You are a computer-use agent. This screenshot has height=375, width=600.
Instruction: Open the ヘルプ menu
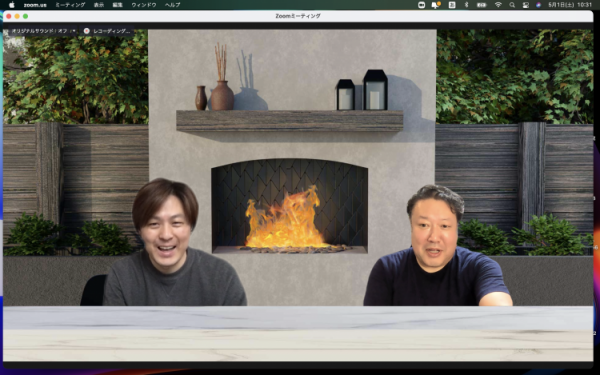(173, 5)
